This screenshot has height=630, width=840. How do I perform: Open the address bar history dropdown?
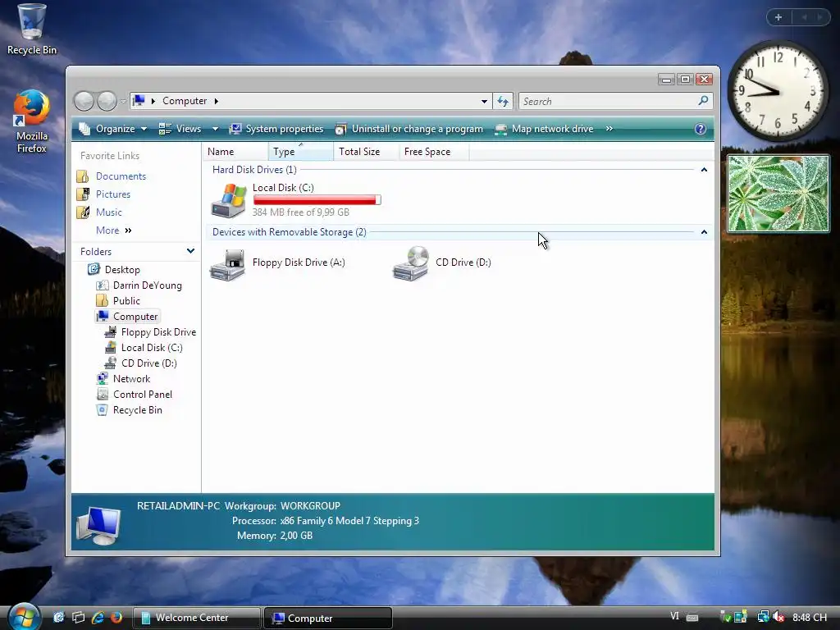point(484,101)
